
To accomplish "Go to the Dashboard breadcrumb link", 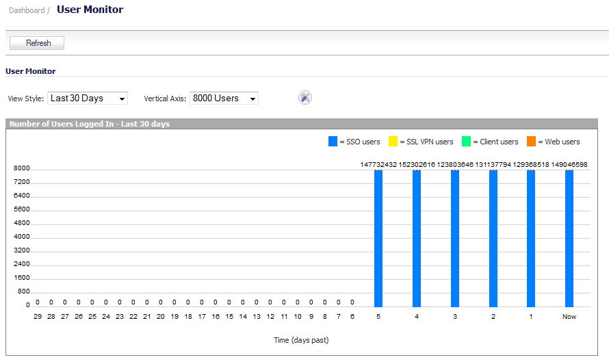I will coord(27,10).
